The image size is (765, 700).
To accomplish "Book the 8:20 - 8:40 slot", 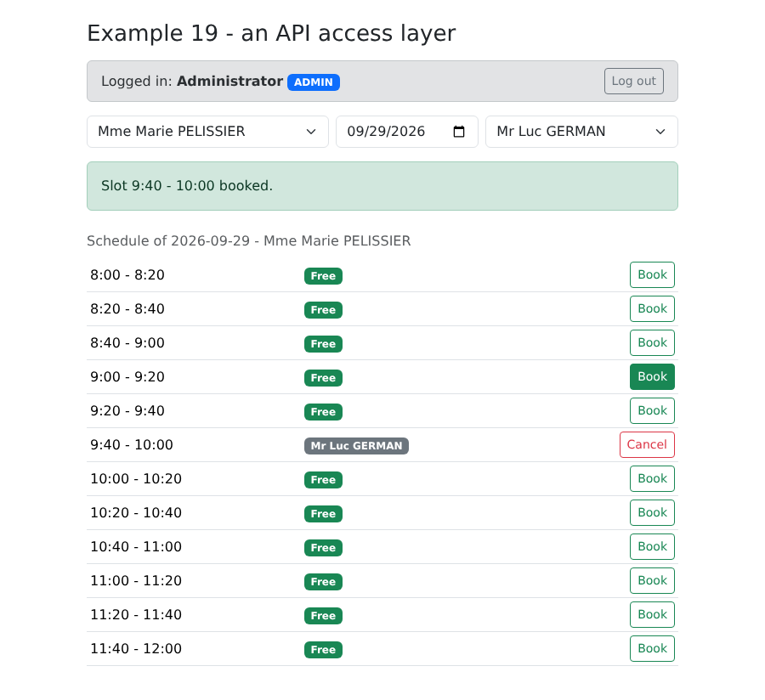I will click(x=652, y=308).
